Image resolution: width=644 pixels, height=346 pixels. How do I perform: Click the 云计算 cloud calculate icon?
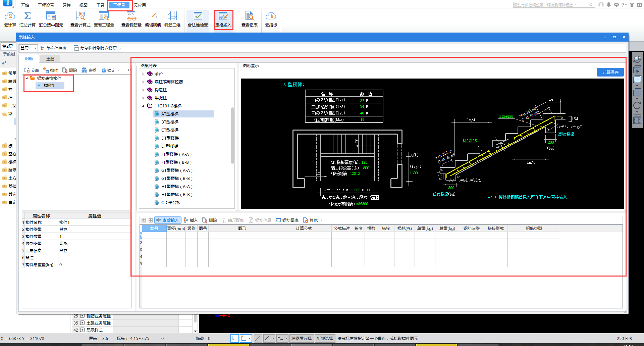(10, 19)
